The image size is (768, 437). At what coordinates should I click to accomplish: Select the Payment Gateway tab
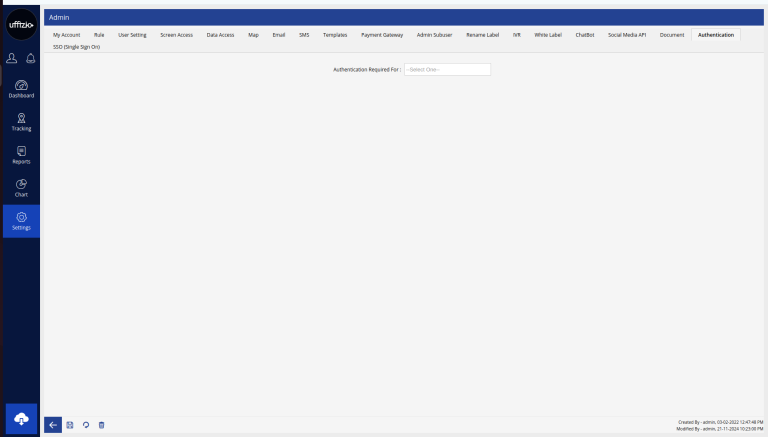[382, 35]
